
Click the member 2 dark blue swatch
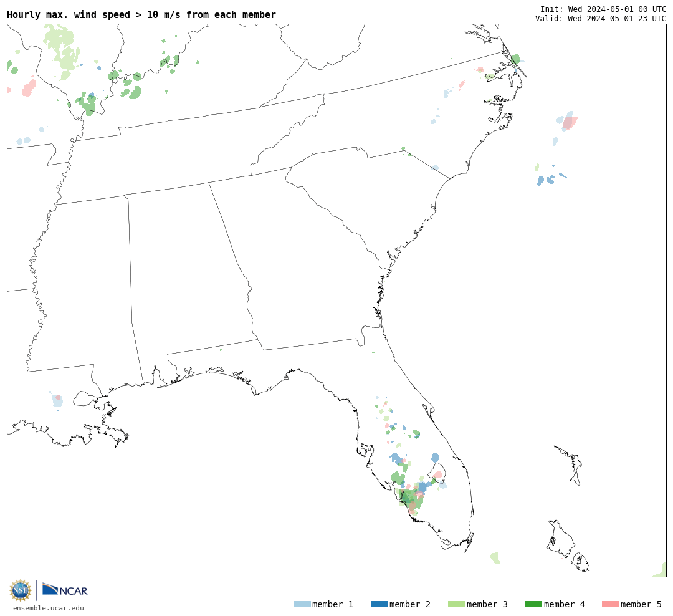tap(379, 604)
